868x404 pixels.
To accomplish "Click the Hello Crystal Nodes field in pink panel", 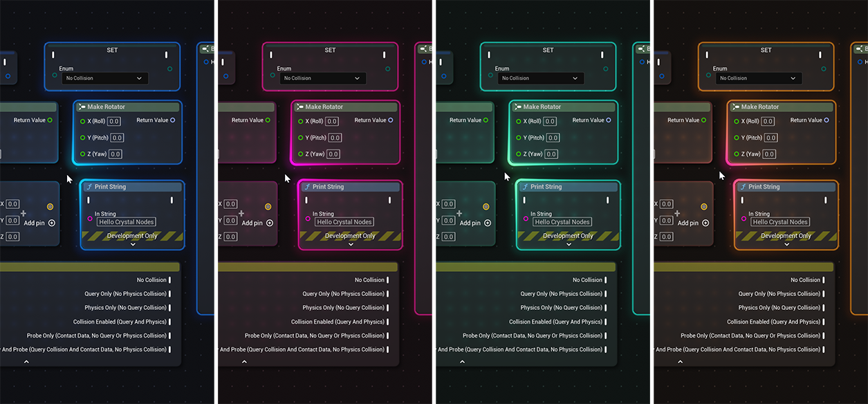I will [x=344, y=222].
